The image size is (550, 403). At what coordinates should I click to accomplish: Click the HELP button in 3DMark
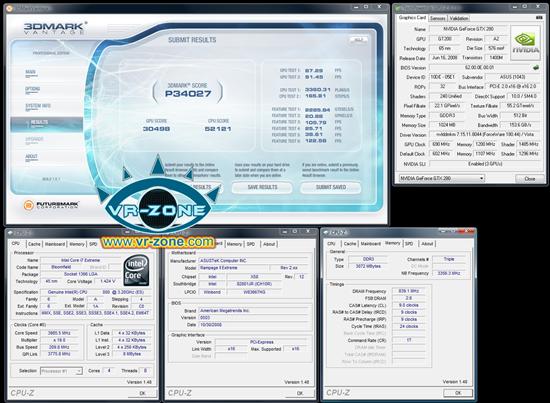pos(358,40)
